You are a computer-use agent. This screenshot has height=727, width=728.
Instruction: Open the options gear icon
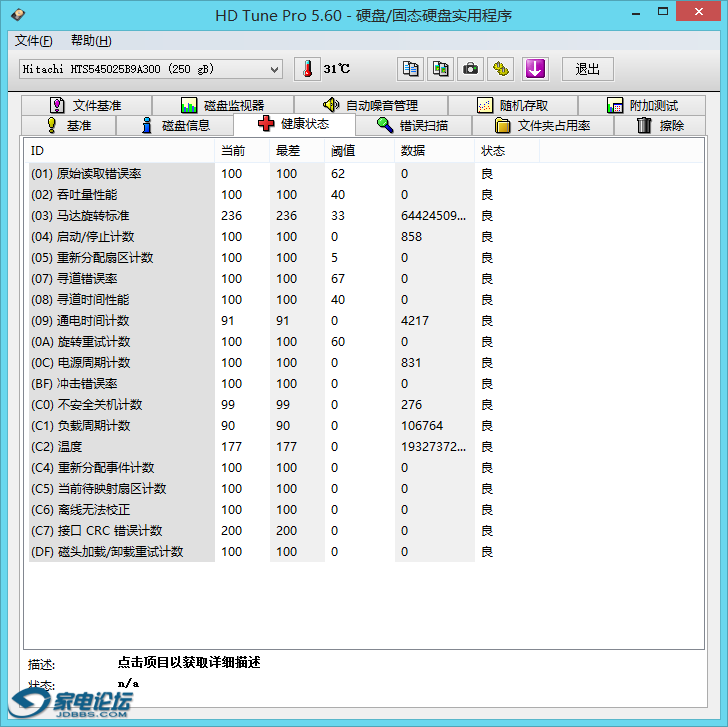(500, 69)
